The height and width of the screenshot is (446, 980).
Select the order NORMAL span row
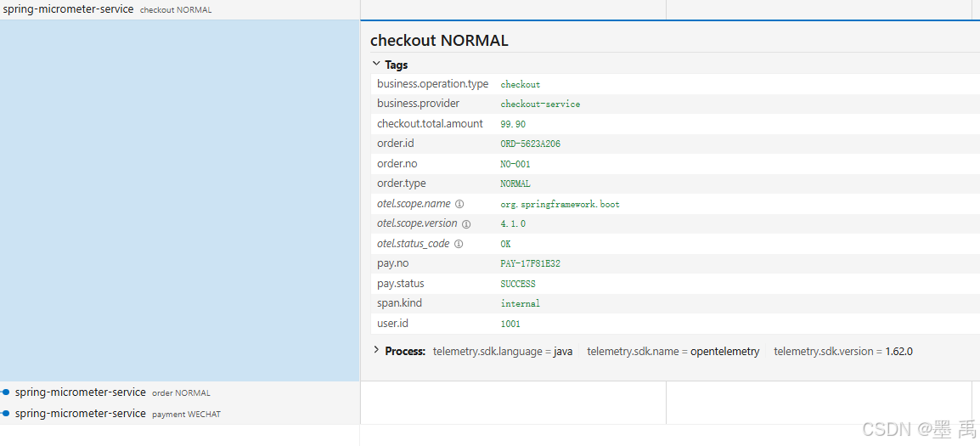180,392
